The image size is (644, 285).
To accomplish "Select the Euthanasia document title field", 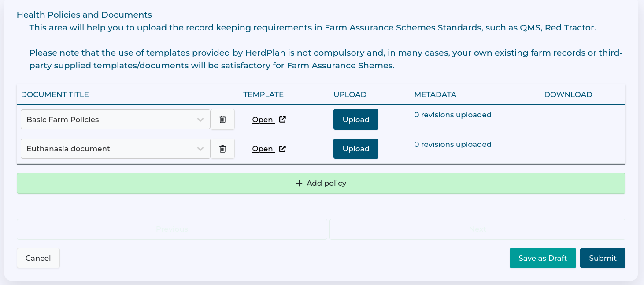I will coord(106,149).
